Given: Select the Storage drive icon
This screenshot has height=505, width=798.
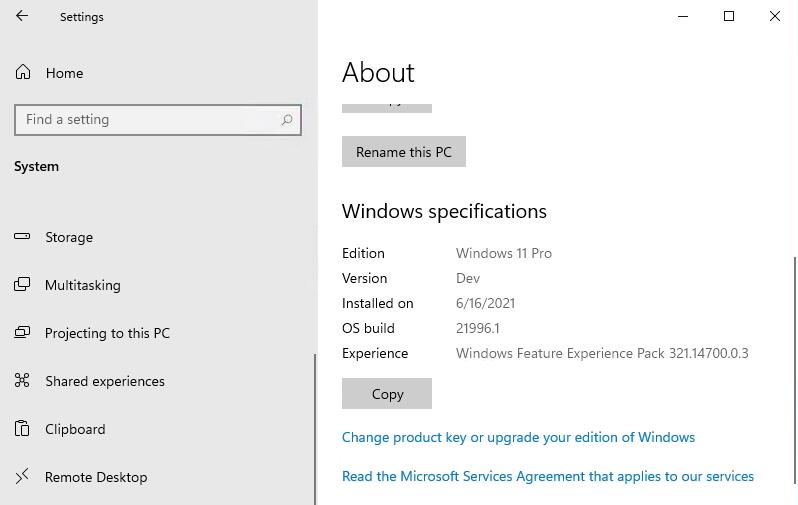Looking at the screenshot, I should click(x=23, y=237).
